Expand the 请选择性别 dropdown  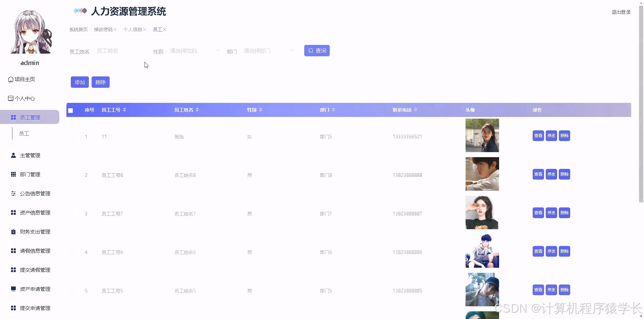(194, 51)
